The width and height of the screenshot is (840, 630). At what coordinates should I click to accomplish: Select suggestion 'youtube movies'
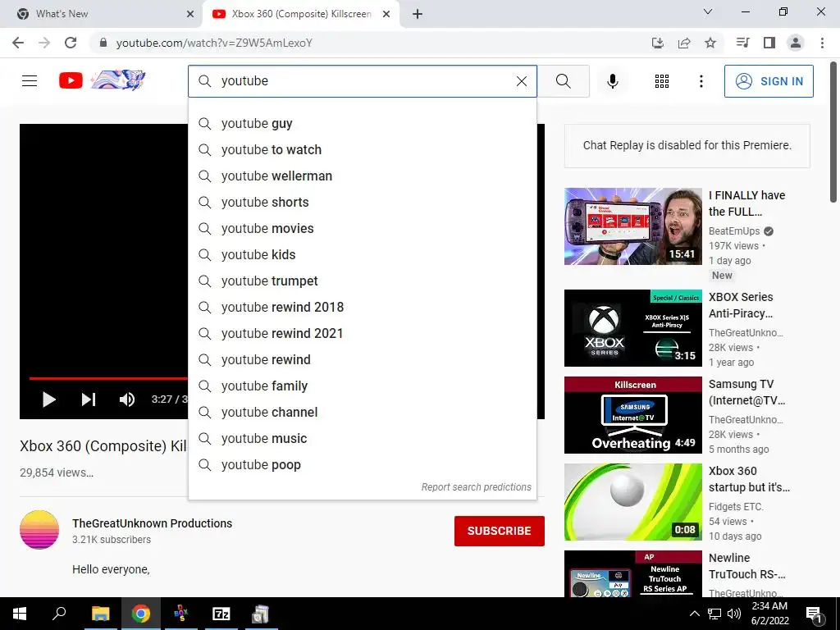click(x=362, y=228)
